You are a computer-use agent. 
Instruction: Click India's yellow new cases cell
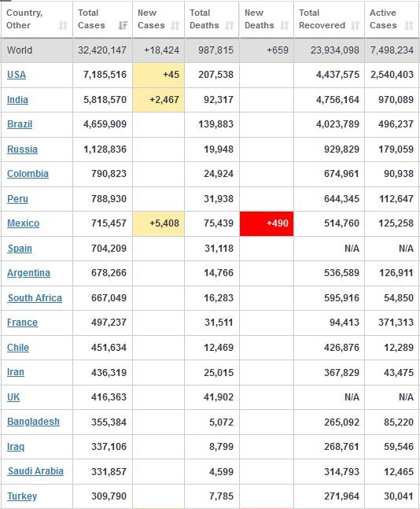[159, 100]
